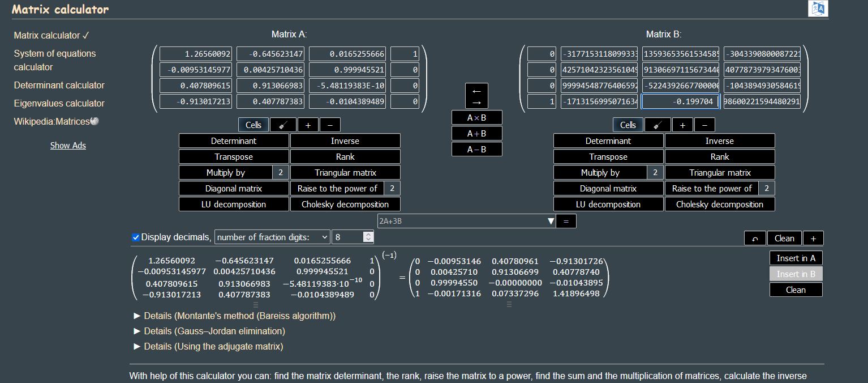Toggle the Cells button under Matrix B
The width and height of the screenshot is (868, 383).
click(x=628, y=125)
